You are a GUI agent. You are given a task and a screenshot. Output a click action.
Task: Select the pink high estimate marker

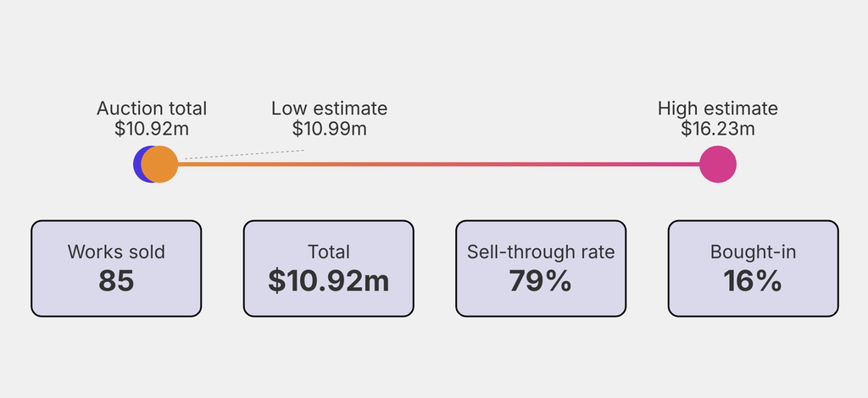point(718,164)
